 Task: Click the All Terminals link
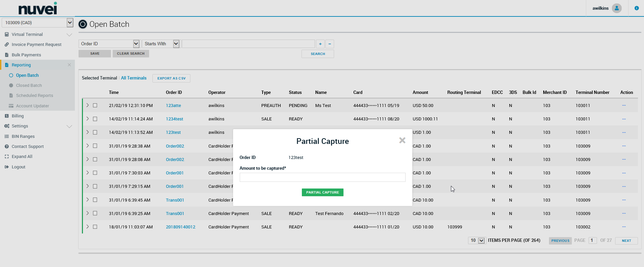click(x=134, y=78)
